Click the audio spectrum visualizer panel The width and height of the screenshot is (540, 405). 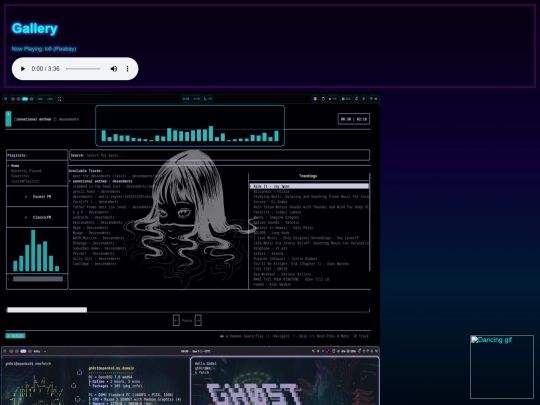click(190, 126)
